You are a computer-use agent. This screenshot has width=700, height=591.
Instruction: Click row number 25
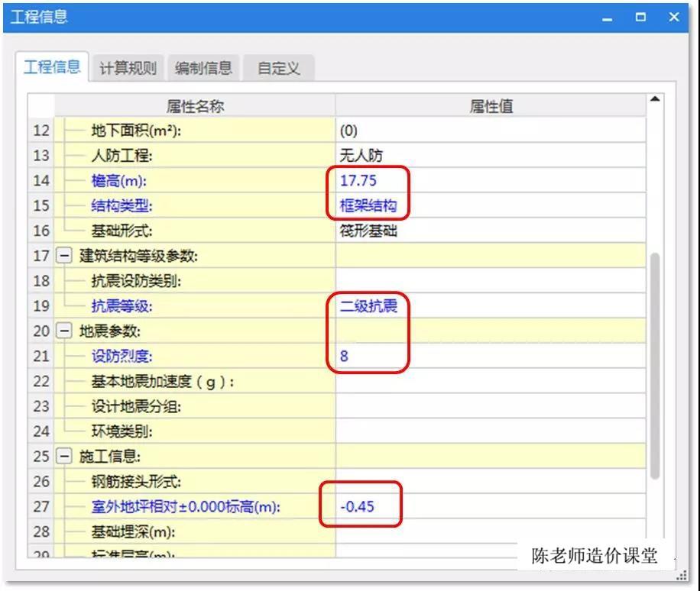click(x=41, y=457)
